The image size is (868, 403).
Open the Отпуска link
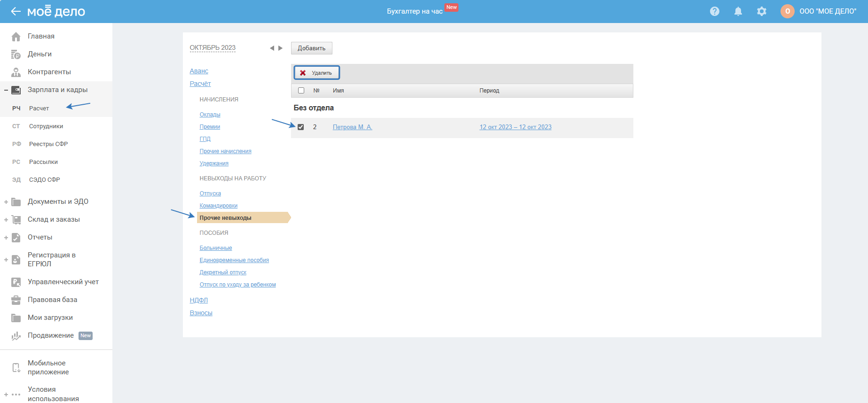210,194
